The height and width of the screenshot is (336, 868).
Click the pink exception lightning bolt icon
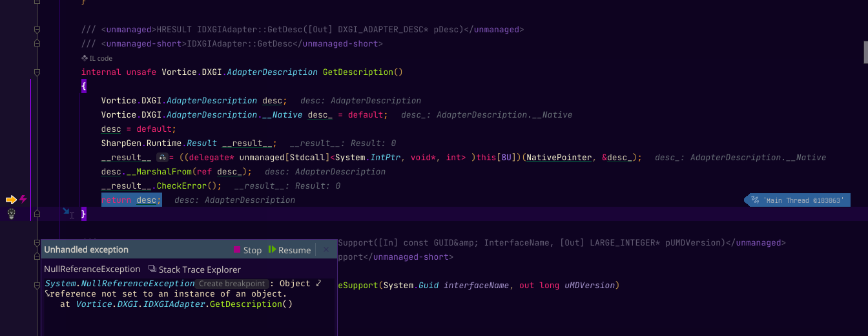click(23, 200)
